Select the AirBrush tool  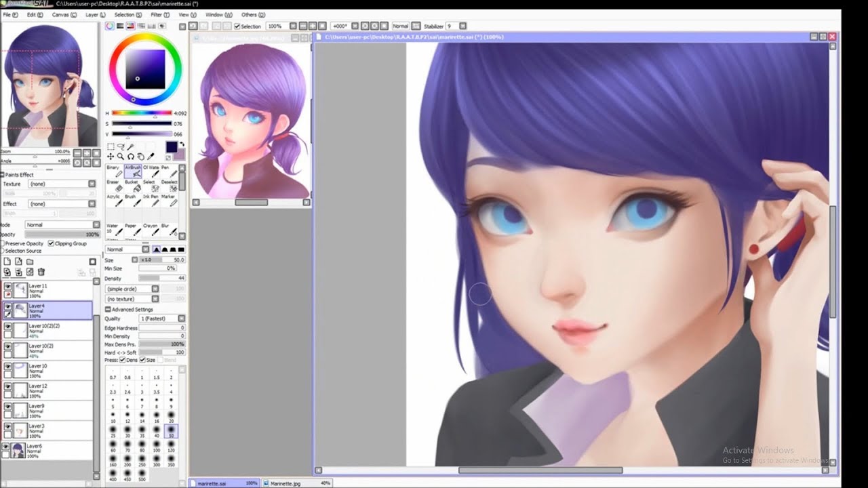(x=133, y=171)
